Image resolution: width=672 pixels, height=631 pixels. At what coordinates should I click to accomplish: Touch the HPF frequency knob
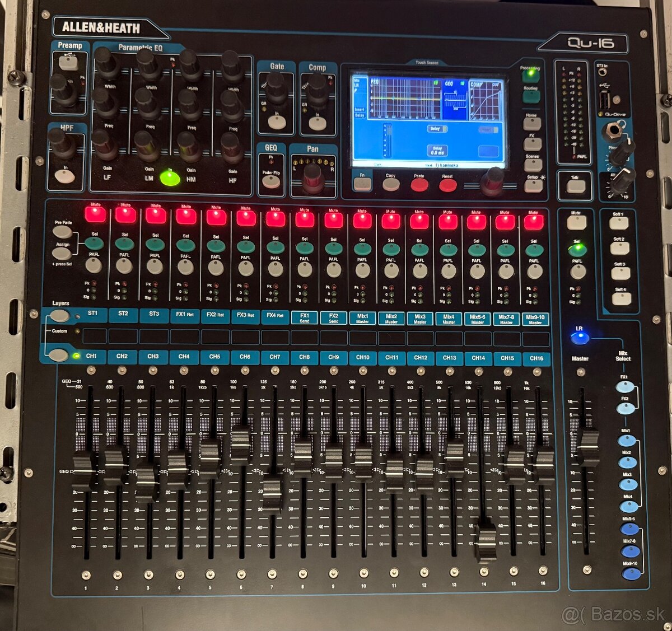tap(60, 143)
